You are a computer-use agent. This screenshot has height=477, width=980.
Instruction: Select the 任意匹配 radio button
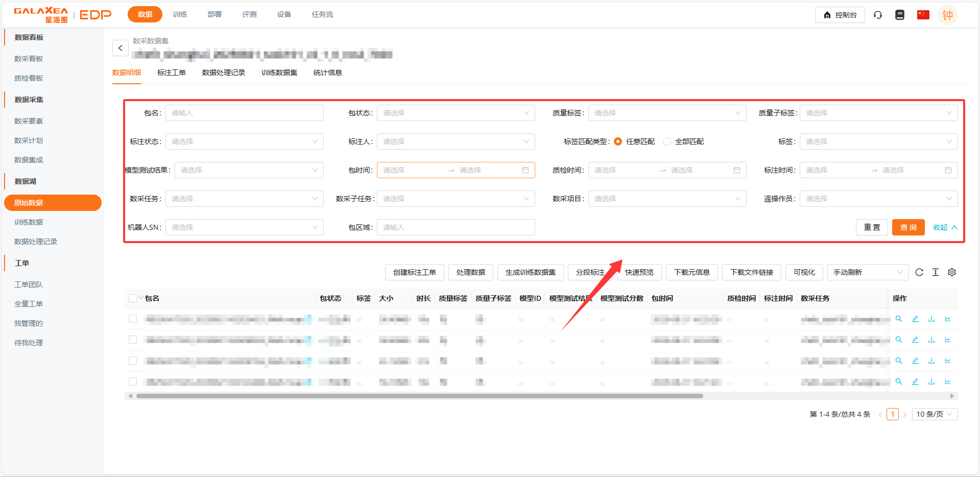pyautogui.click(x=618, y=141)
